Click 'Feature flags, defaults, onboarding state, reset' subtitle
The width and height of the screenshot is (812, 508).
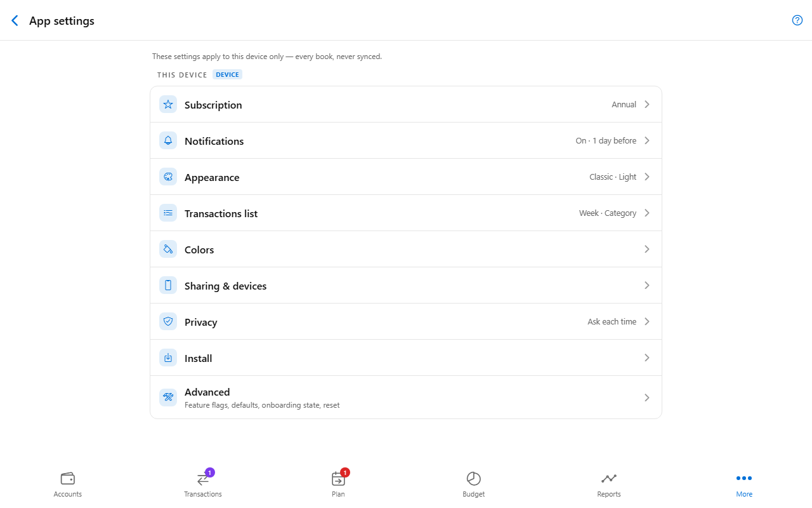pos(262,405)
